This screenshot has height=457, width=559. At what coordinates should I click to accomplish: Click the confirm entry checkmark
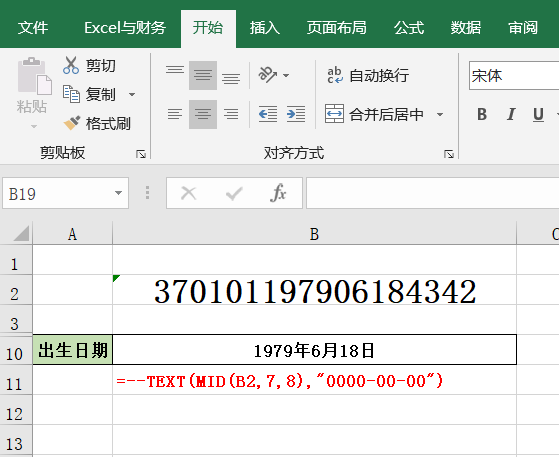(234, 194)
